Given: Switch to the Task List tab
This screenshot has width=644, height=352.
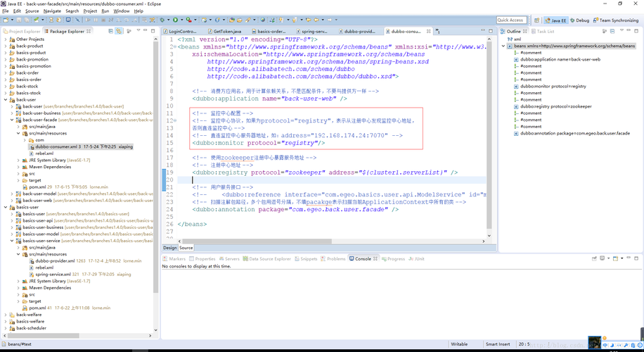Looking at the screenshot, I should coord(543,31).
